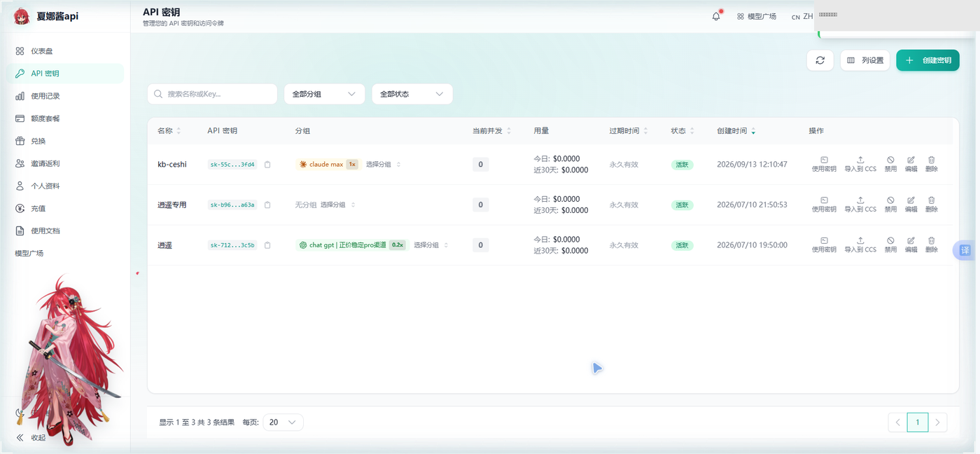
Task: Collapse sidebar with 收起 button
Action: (x=31, y=438)
